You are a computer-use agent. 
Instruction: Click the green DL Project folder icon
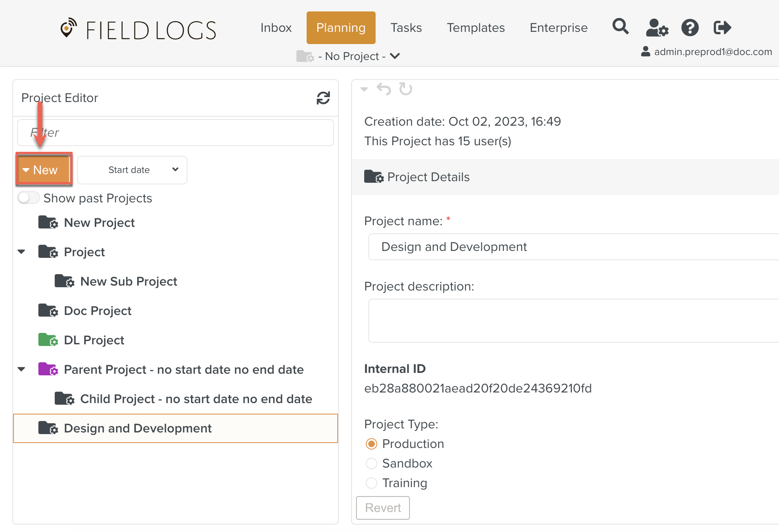pyautogui.click(x=48, y=340)
